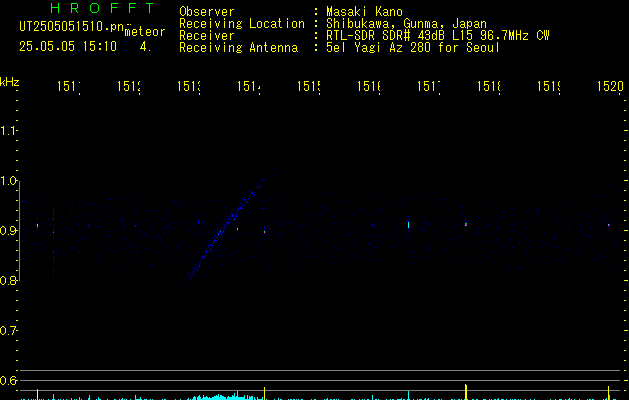Image resolution: width=629 pixels, height=400 pixels.
Task: Click the 1.1 frequency axis label
Action: point(9,131)
